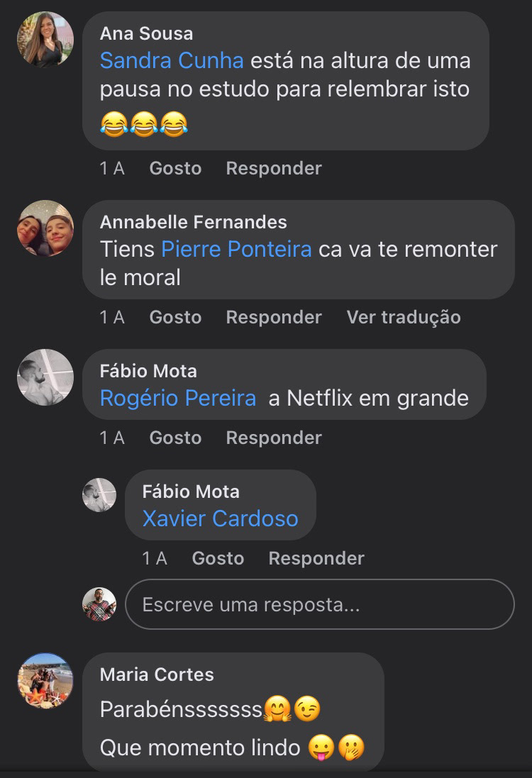Open tagged profile Rogério Pereira

[177, 398]
